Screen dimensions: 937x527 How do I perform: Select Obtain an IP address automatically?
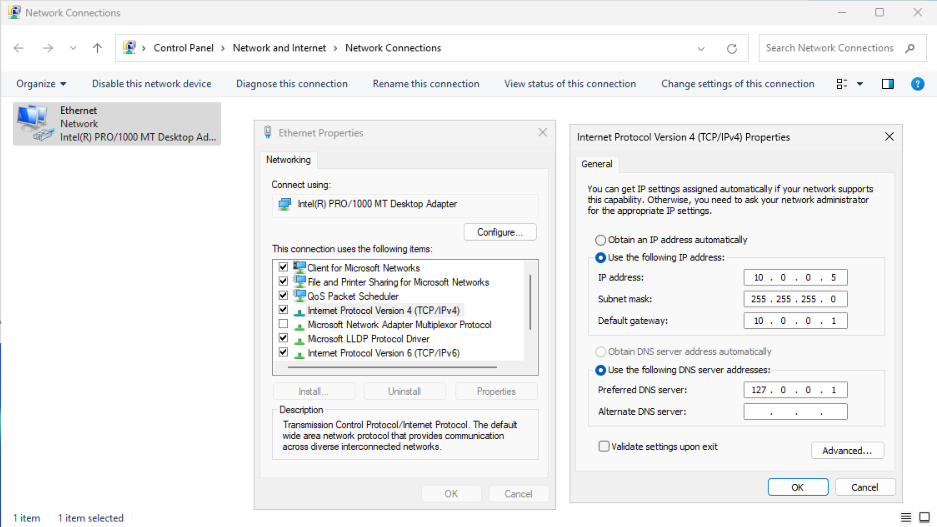(601, 240)
